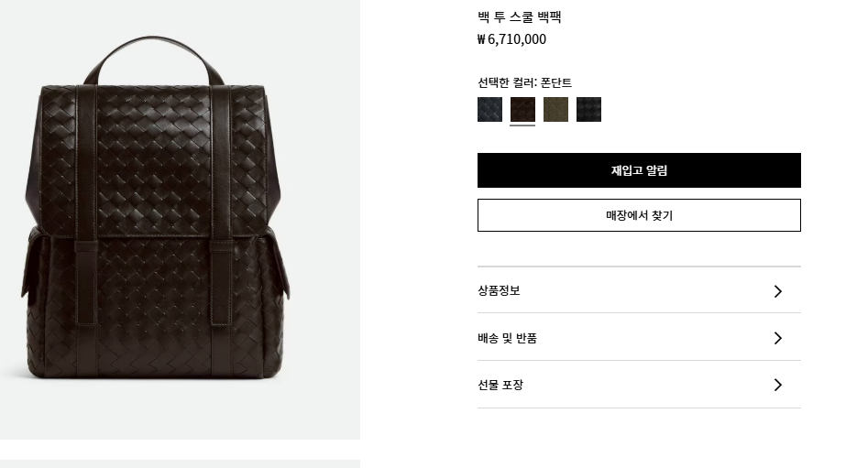The image size is (868, 468).
Task: Click the 매장에서 찾기 find in store button
Action: pos(639,215)
